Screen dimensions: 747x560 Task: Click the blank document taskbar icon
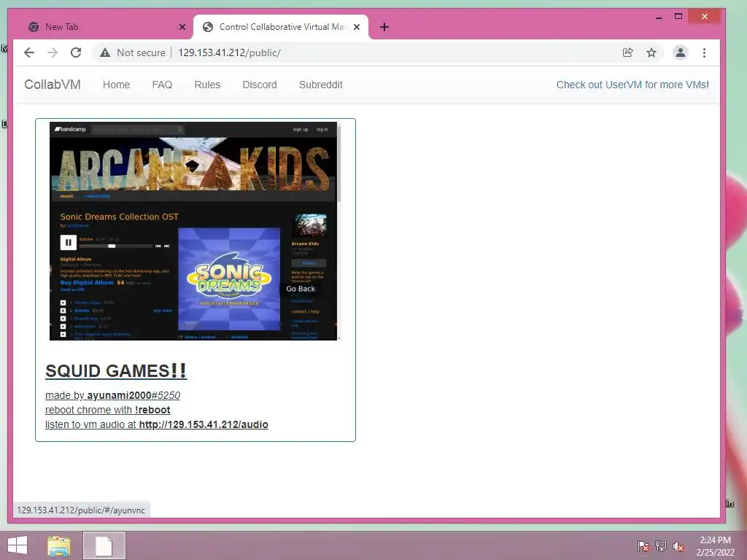(x=104, y=545)
